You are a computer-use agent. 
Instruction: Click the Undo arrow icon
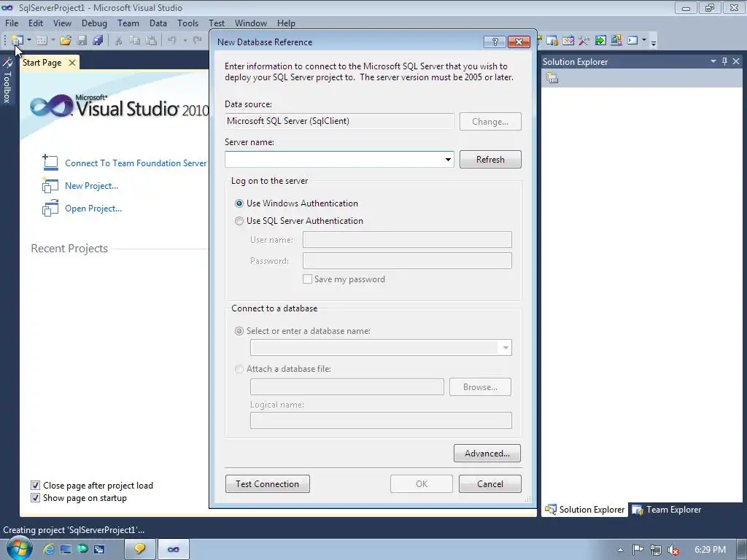pos(172,41)
